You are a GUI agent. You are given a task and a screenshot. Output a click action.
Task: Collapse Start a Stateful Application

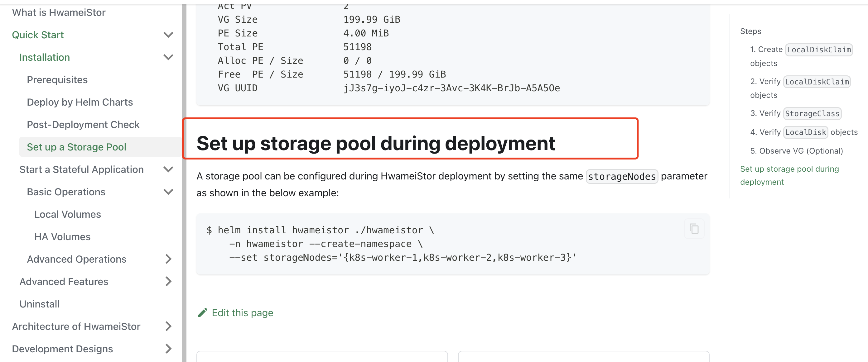tap(168, 169)
